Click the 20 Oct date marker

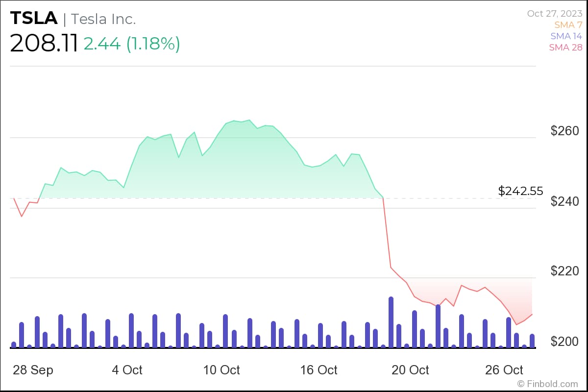coord(410,370)
